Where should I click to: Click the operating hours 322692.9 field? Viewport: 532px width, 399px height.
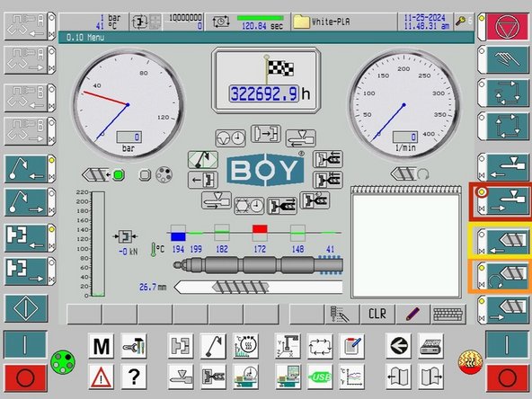click(264, 93)
